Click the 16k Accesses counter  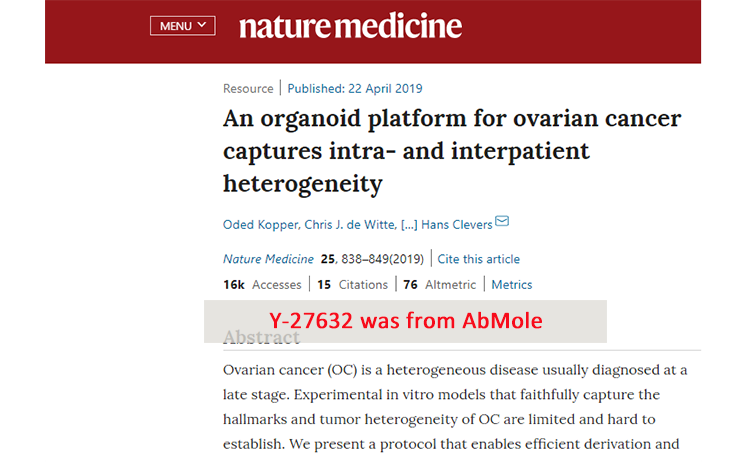262,285
